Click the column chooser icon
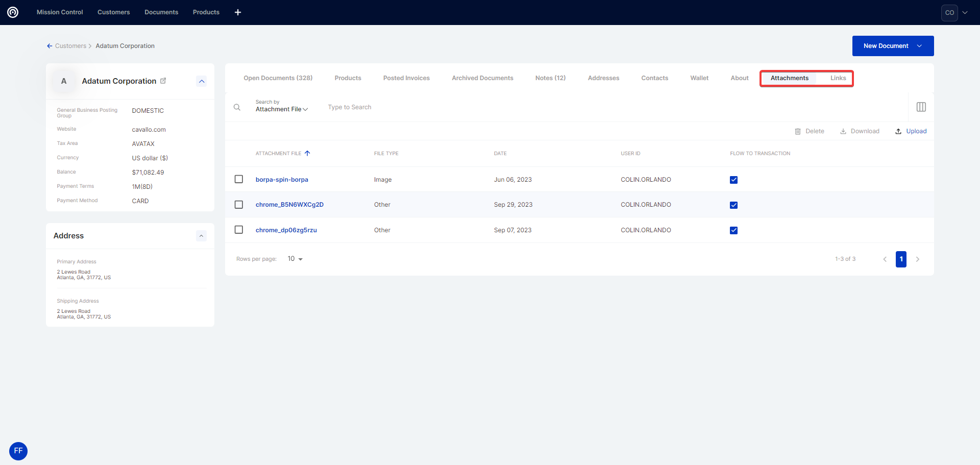The image size is (980, 465). coord(921,107)
